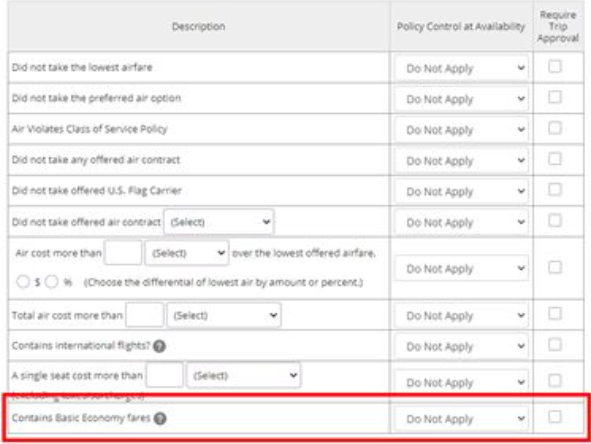Click the single seat cost amount field
This screenshot has height=444, width=591.
165,375
